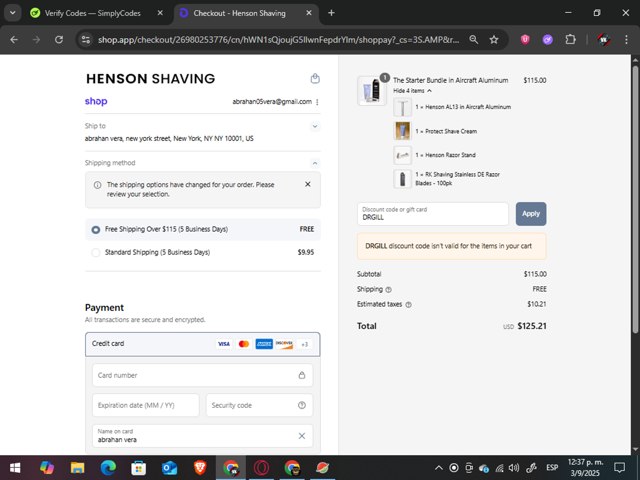Open account options menu next to email

coord(317,102)
